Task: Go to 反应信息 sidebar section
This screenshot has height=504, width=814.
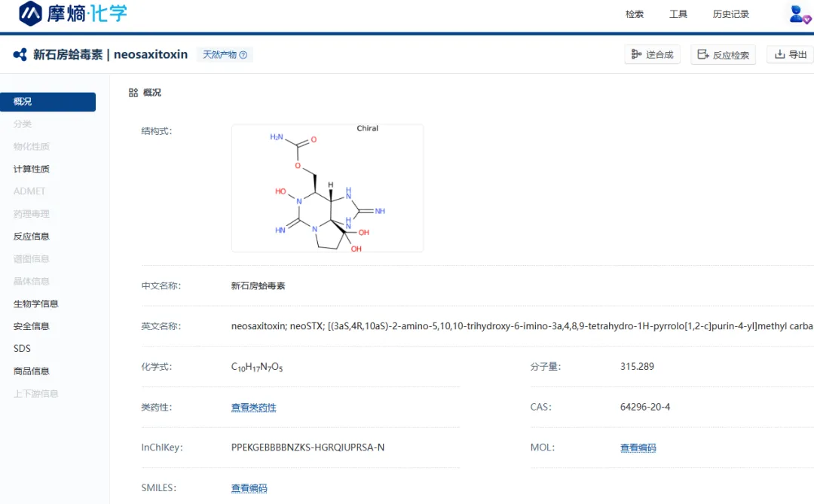Action: click(32, 236)
